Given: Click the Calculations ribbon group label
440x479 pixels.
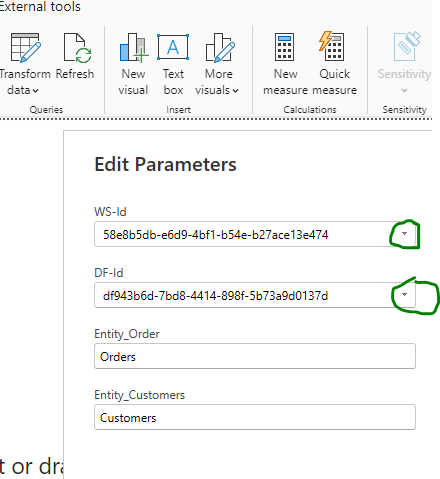Looking at the screenshot, I should click(310, 109).
